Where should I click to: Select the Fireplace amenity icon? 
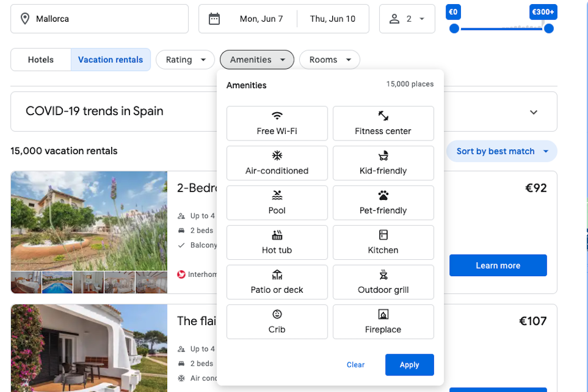pyautogui.click(x=383, y=314)
